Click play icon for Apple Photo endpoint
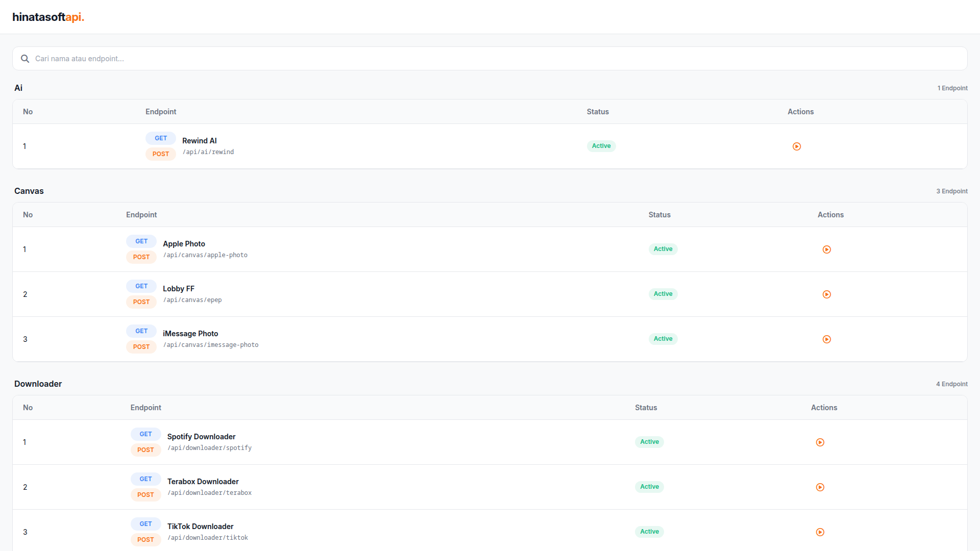The image size is (980, 551). [x=827, y=249]
